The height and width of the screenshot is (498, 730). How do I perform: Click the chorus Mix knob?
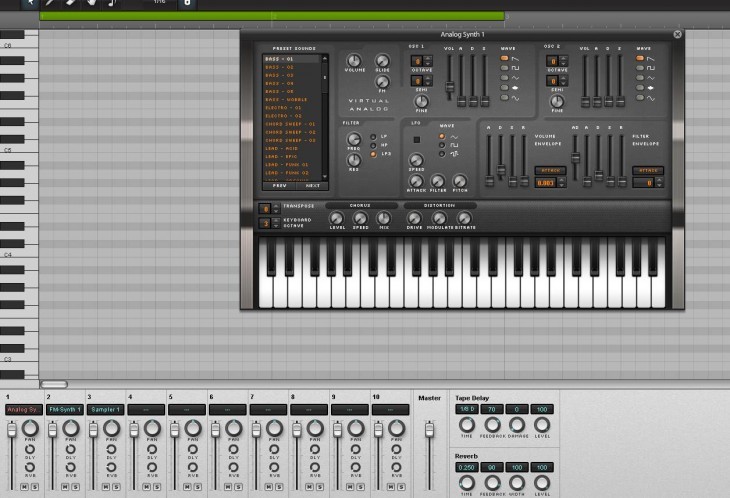point(384,218)
